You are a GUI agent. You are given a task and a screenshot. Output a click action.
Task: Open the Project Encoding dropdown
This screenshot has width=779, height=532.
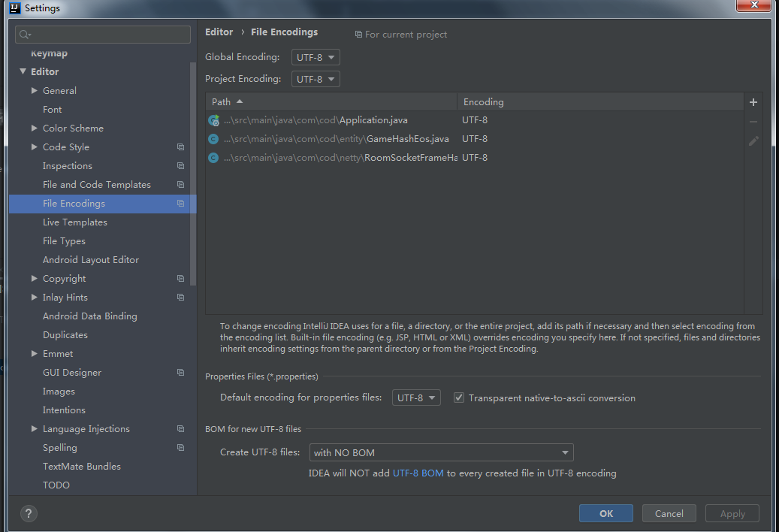click(x=316, y=79)
